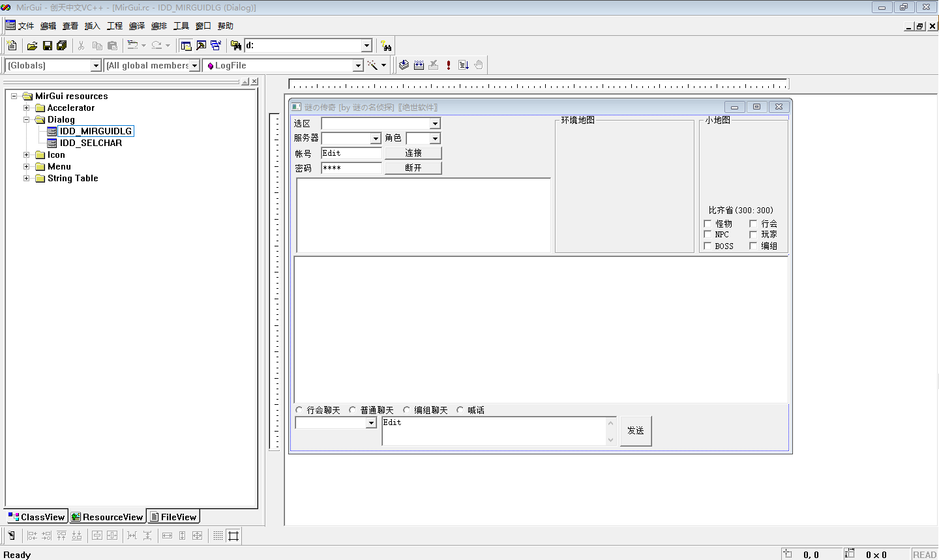Click the WizardBar action wand icon
Image resolution: width=939 pixels, height=560 pixels.
click(x=372, y=65)
